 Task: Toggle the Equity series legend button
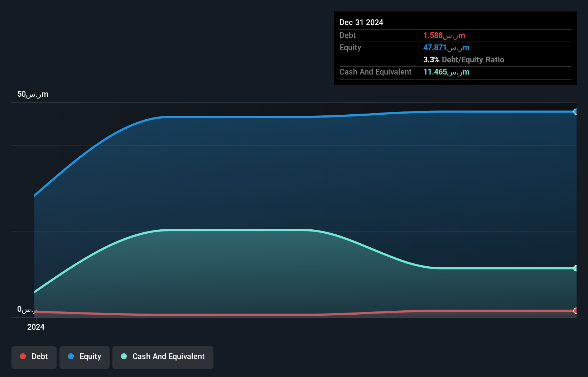85,357
